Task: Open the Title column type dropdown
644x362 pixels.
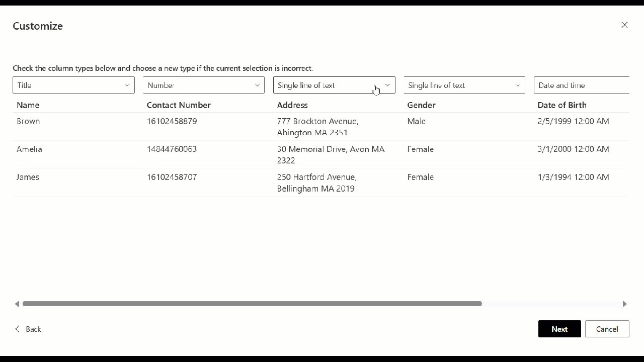Action: [73, 85]
